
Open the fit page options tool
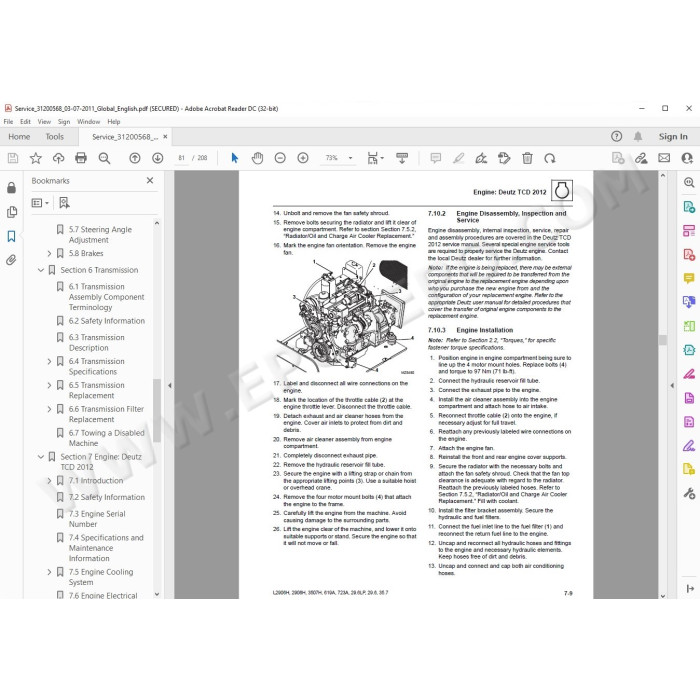(x=375, y=158)
